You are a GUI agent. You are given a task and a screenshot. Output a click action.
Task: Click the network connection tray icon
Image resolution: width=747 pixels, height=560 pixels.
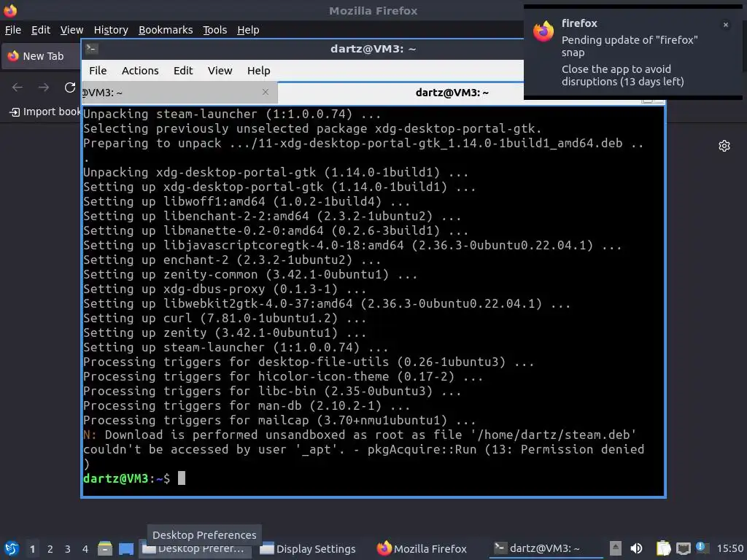pos(683,548)
